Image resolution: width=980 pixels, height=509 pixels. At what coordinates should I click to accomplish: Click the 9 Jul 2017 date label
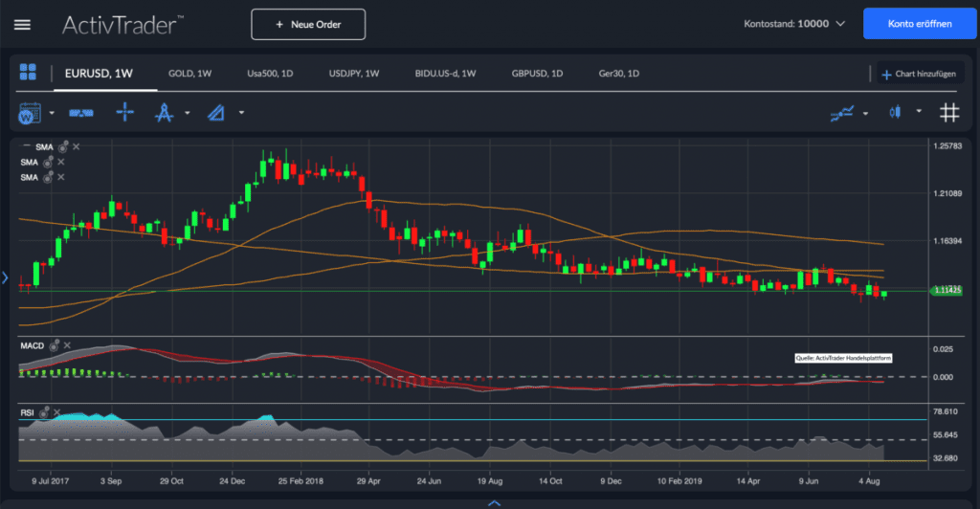pos(51,481)
